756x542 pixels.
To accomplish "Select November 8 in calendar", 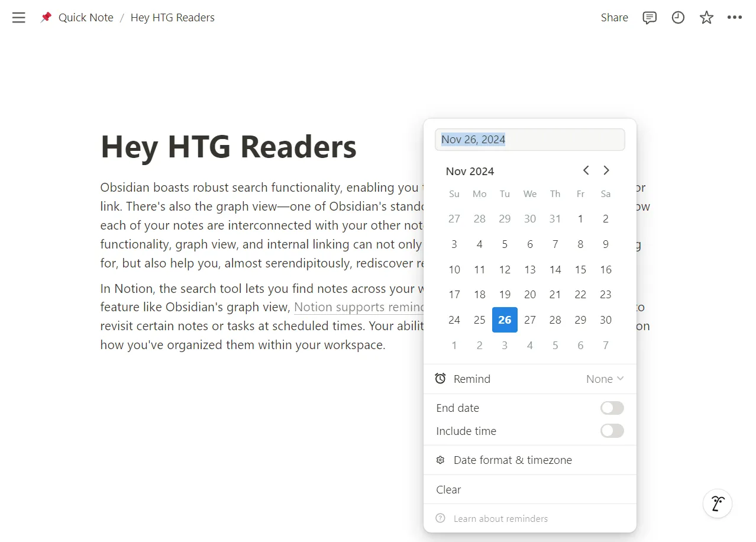I will [x=580, y=244].
